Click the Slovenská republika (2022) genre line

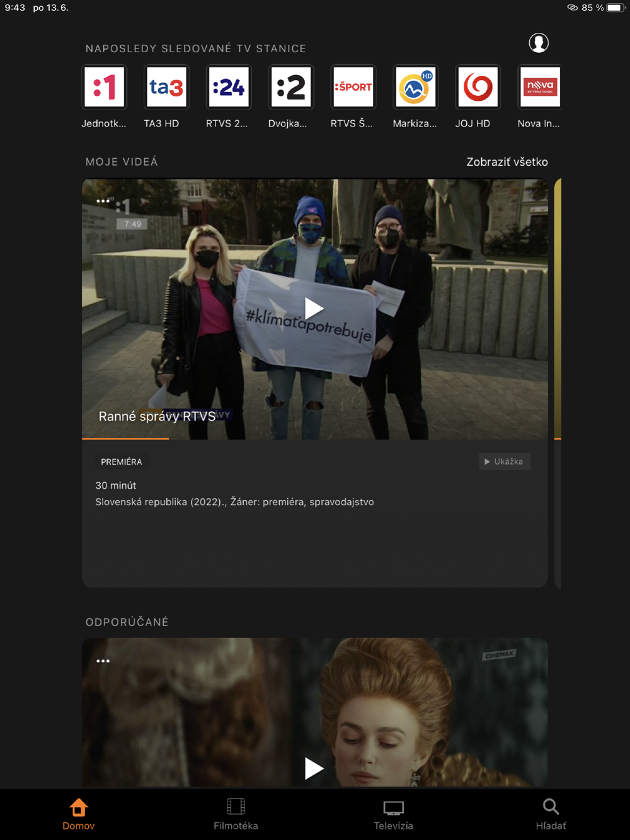(234, 502)
